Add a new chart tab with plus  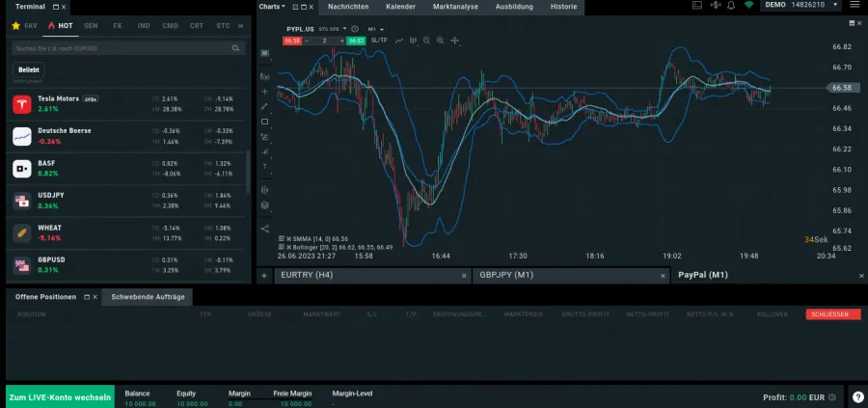tap(264, 275)
